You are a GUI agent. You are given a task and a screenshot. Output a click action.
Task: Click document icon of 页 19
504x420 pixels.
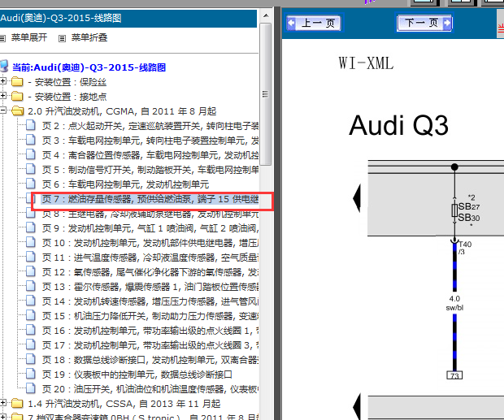[x=31, y=374]
